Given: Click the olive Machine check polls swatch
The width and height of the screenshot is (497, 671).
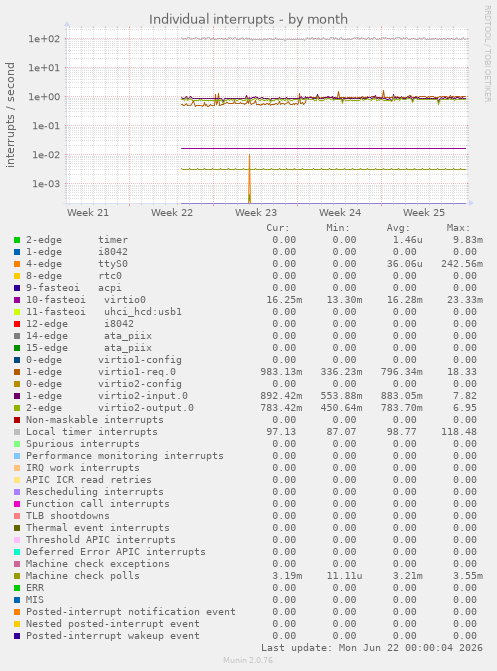Looking at the screenshot, I should point(17,576).
